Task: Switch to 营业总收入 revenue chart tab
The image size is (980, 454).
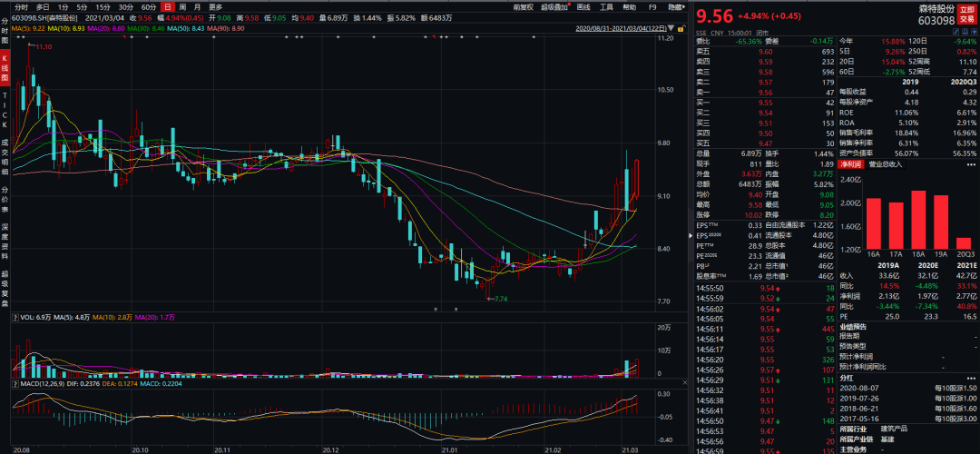Action: click(887, 164)
